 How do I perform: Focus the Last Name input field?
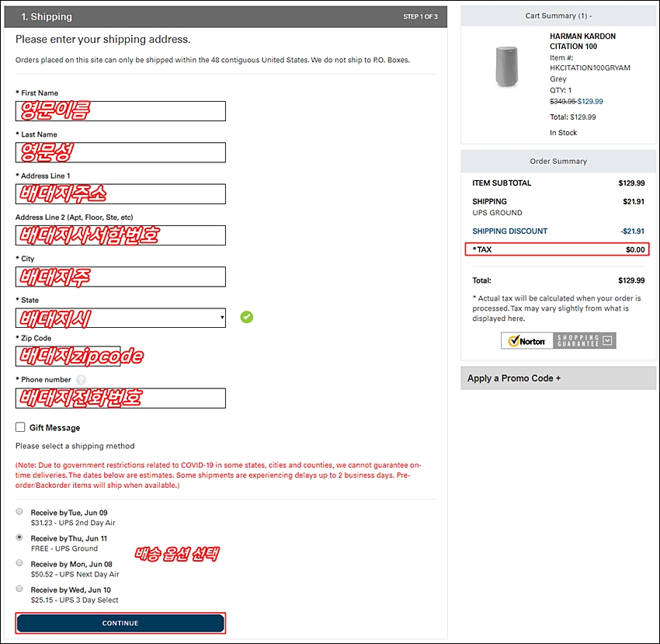pos(120,152)
